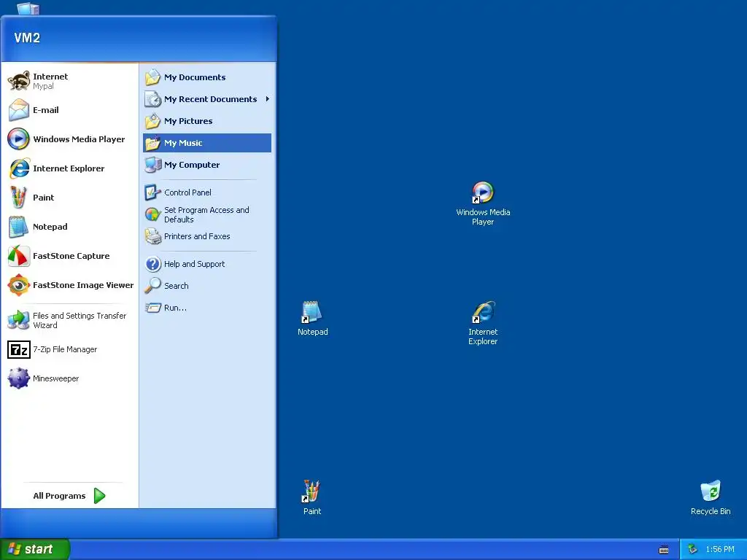Click My Recent Documents menu entry
The width and height of the screenshot is (747, 560).
[x=206, y=99]
